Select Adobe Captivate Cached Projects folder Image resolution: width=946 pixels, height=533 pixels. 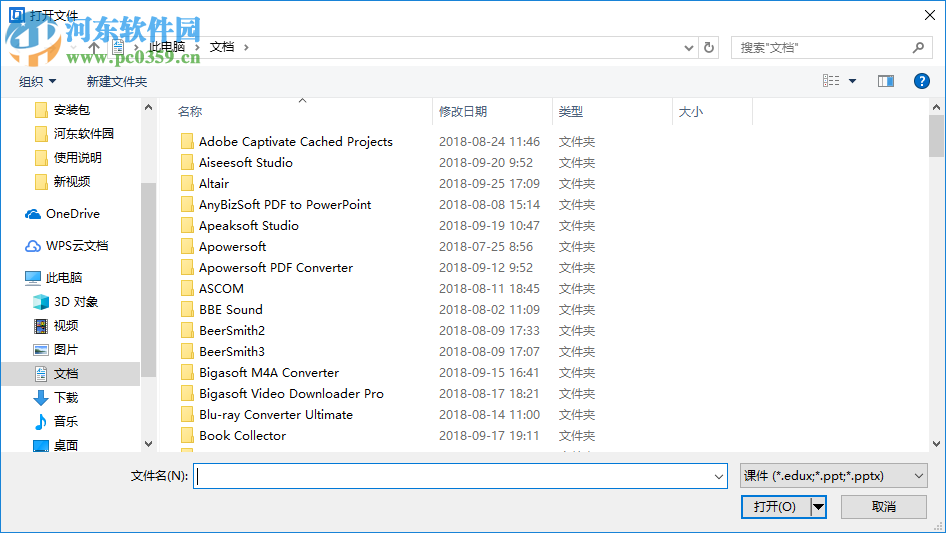[296, 142]
